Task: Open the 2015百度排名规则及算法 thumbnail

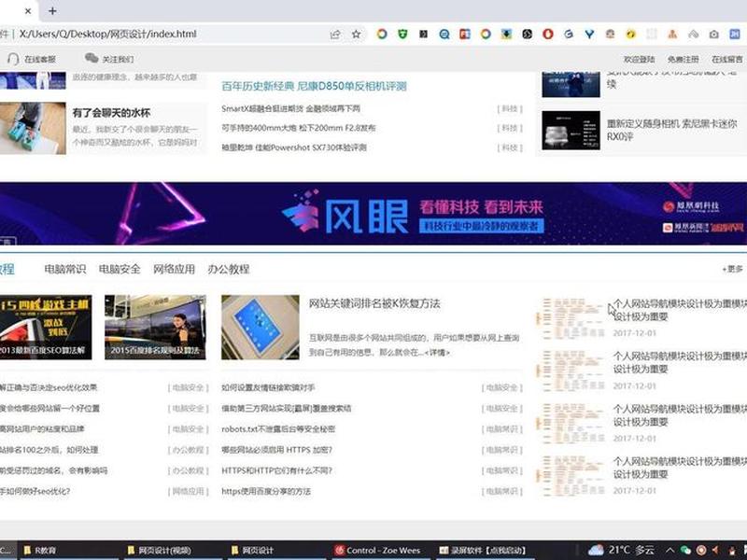Action: (x=155, y=328)
